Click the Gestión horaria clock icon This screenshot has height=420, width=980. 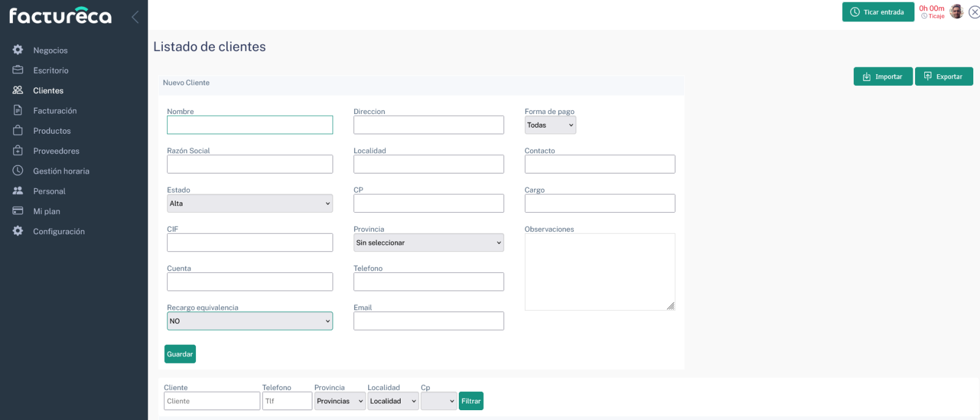18,170
